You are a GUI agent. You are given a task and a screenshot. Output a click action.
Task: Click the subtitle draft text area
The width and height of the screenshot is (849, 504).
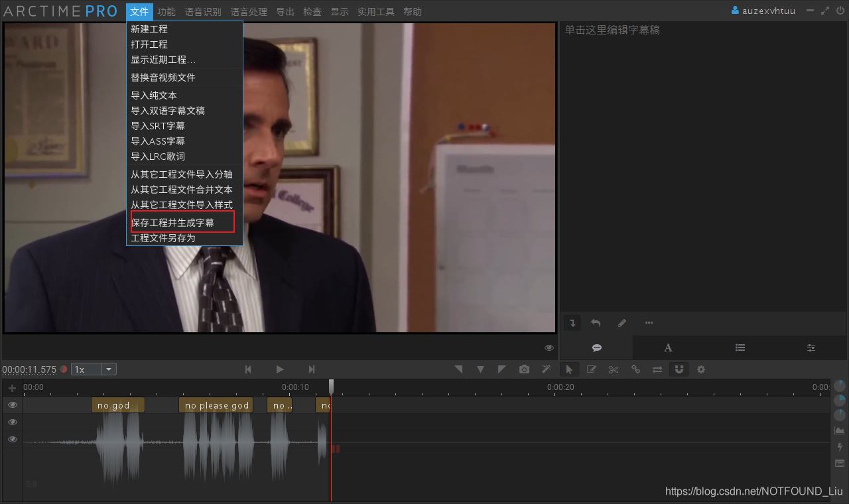point(703,166)
